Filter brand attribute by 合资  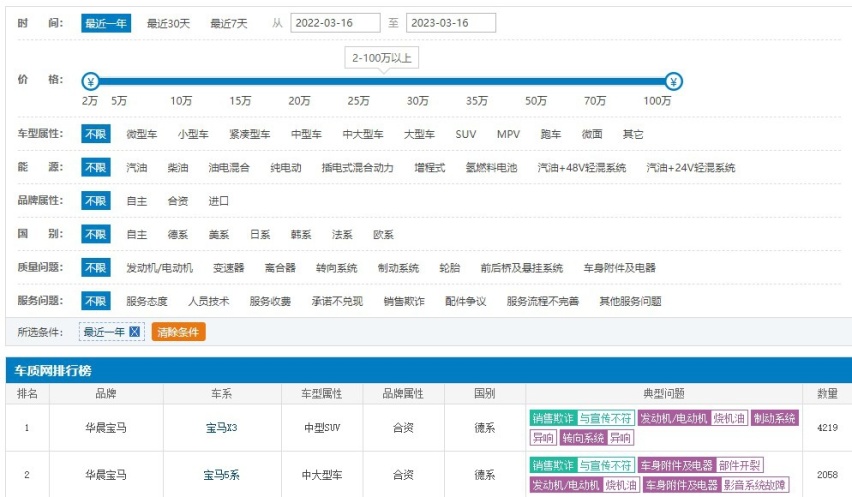click(x=178, y=201)
